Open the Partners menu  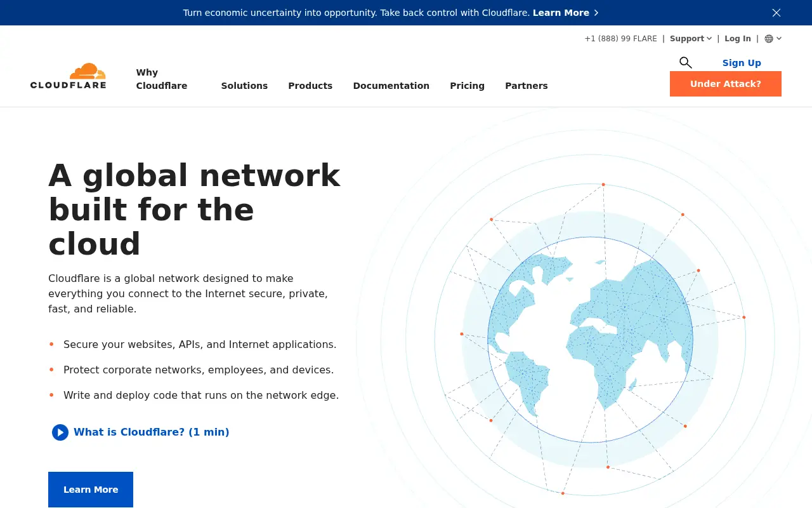(527, 86)
